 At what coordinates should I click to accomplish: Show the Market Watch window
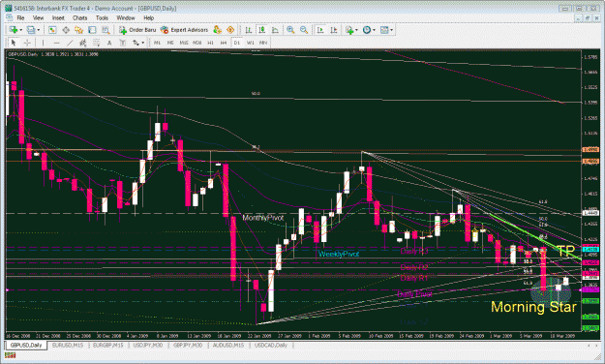52,30
